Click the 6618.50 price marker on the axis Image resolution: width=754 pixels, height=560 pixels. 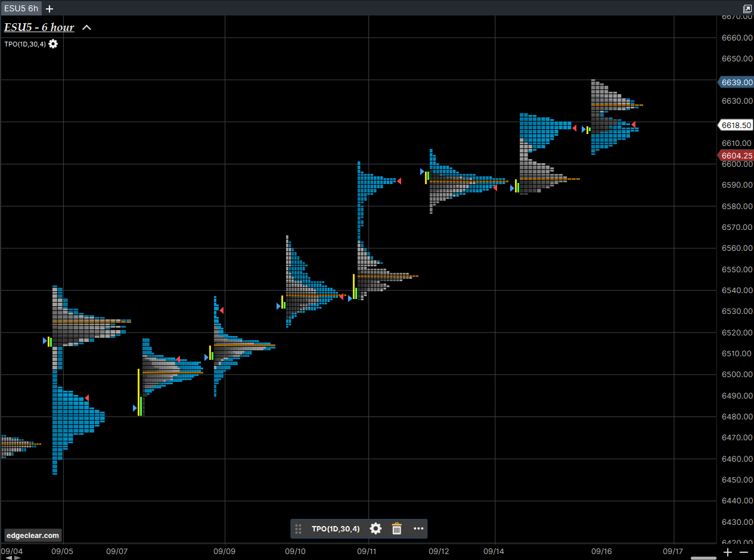[x=736, y=125]
